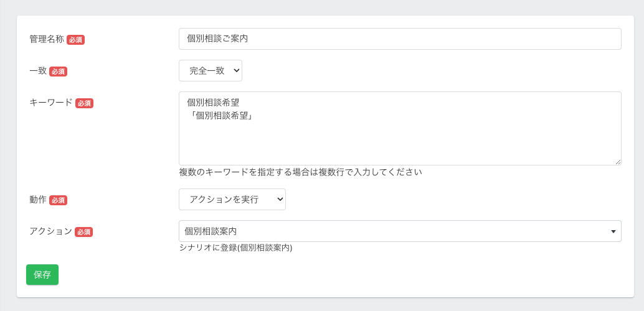Image resolution: width=644 pixels, height=311 pixels.
Task: Click the 複数のキーワード hint text below textarea
Action: point(301,172)
